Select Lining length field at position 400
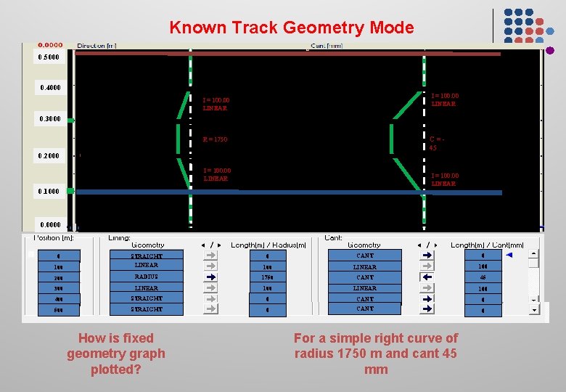This screenshot has height=392, width=566. (268, 299)
